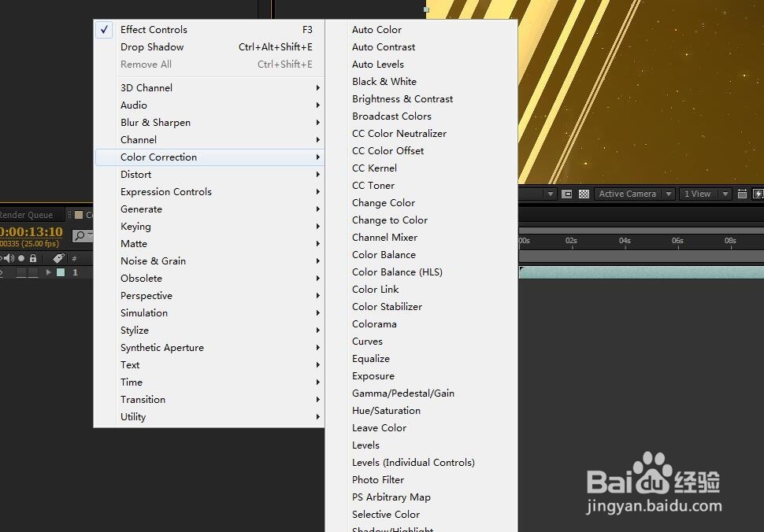Image resolution: width=764 pixels, height=532 pixels.
Task: Toggle the region of interest icon
Action: (x=566, y=194)
